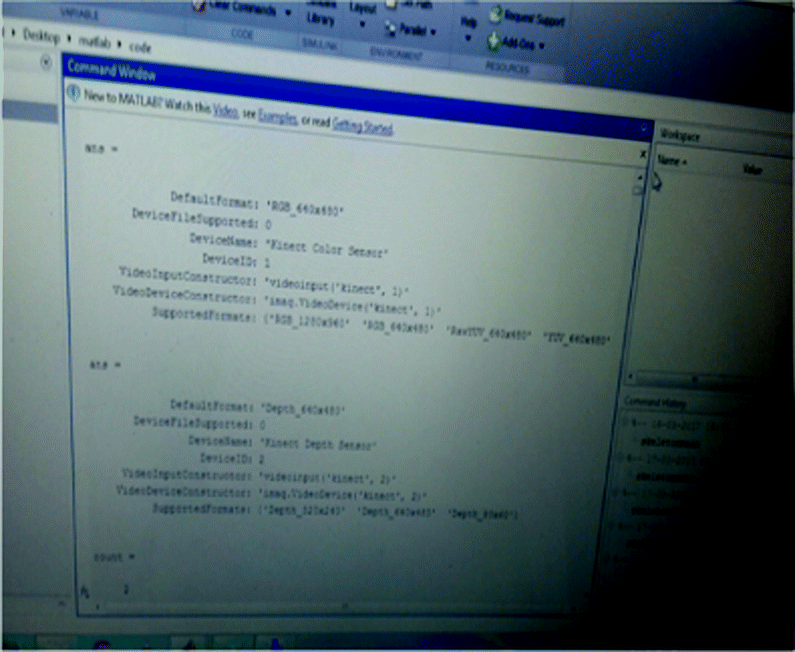Click the 'Depth_640x480' DefaultFormat value

tap(303, 408)
